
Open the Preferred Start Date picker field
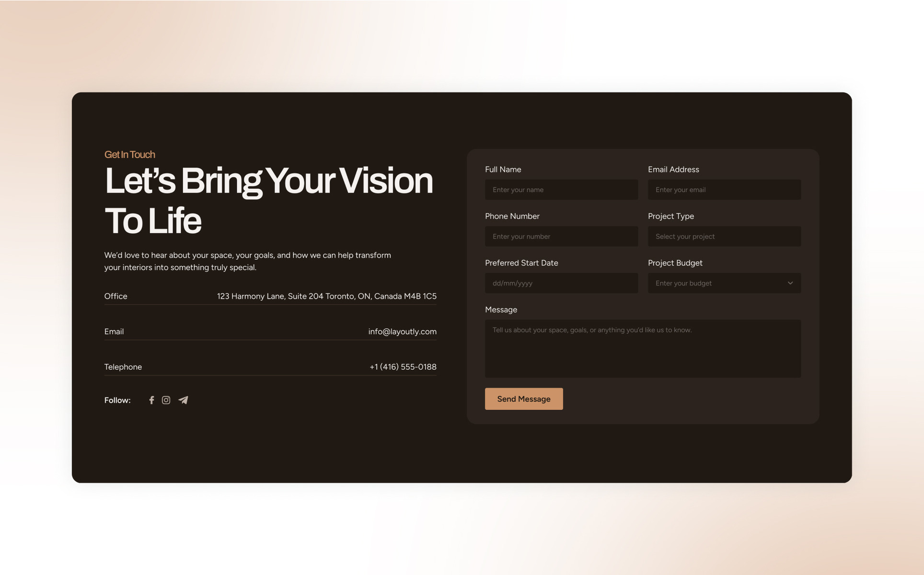pyautogui.click(x=561, y=283)
